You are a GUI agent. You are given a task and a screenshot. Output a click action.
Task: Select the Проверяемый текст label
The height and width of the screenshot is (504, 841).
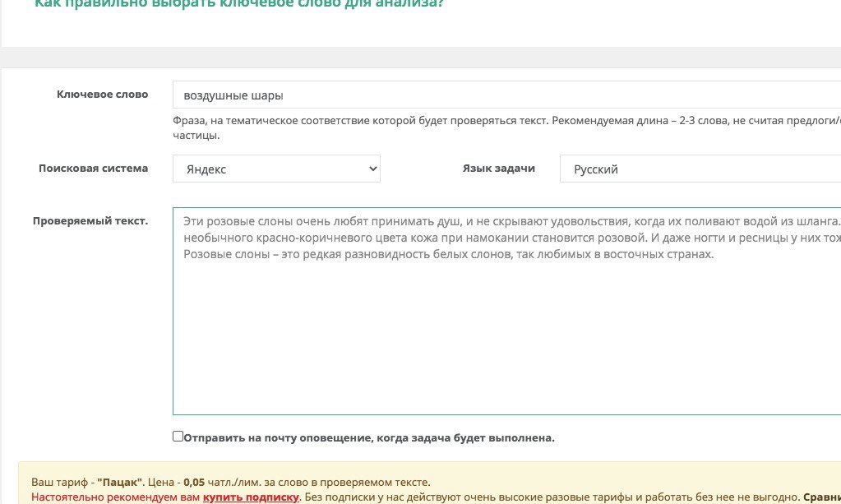[90, 221]
